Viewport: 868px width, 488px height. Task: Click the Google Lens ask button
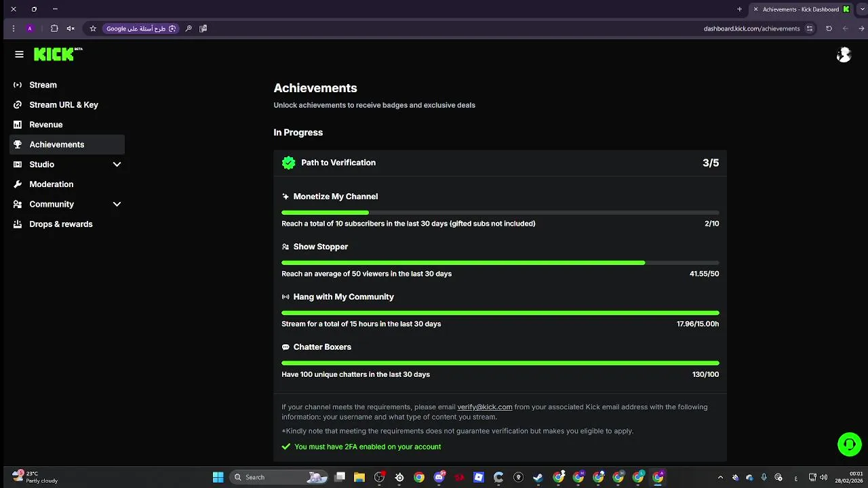point(141,28)
